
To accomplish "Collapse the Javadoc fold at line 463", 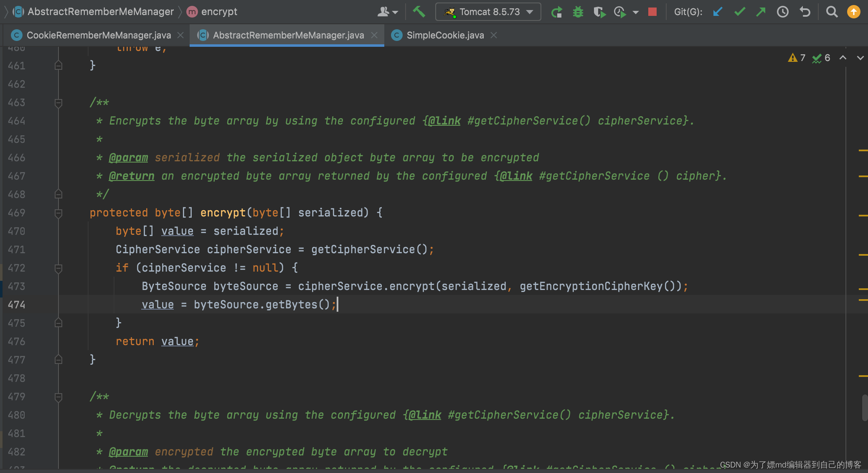I will pyautogui.click(x=58, y=102).
